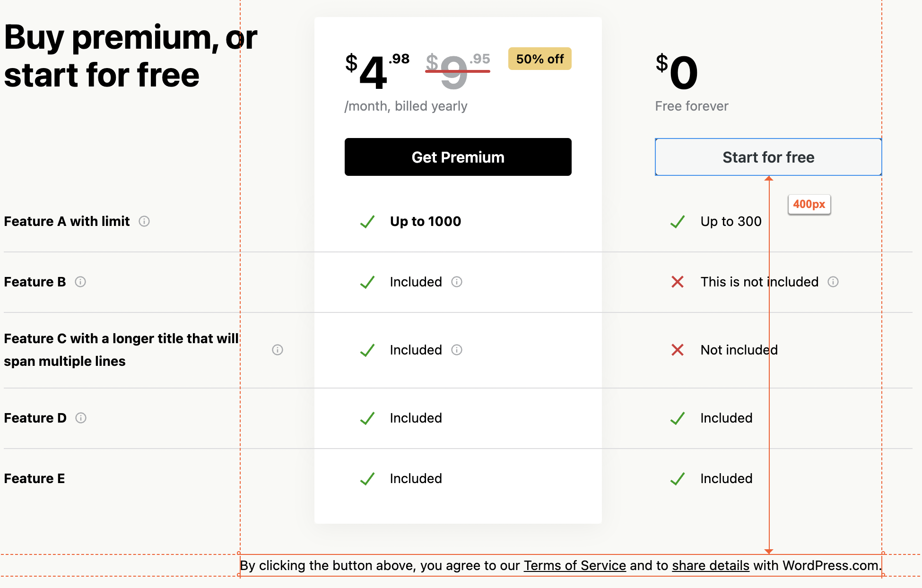
Task: Click info icon for Feature C row title
Action: (x=278, y=350)
